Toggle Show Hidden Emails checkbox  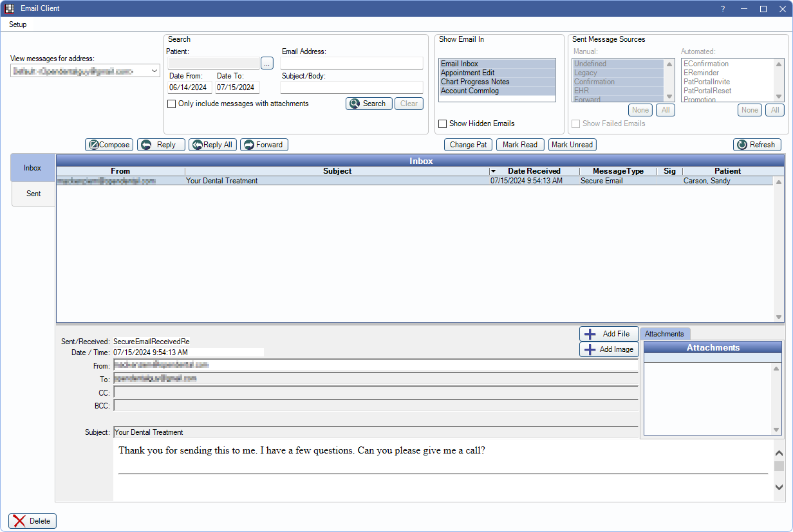[x=443, y=124]
